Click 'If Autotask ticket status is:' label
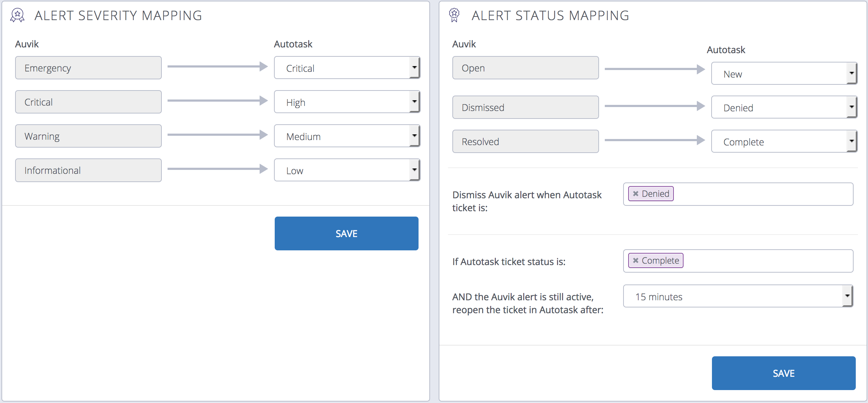Viewport: 868px width, 403px height. 509,261
